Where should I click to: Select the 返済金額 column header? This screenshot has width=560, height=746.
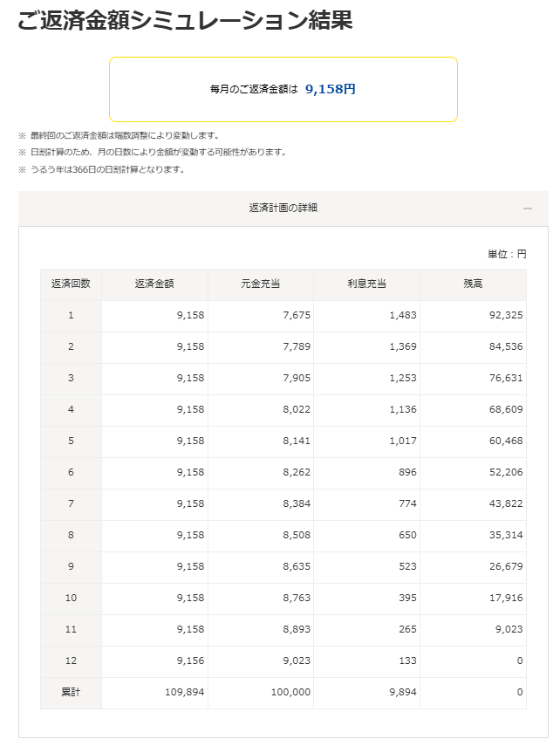point(154,284)
